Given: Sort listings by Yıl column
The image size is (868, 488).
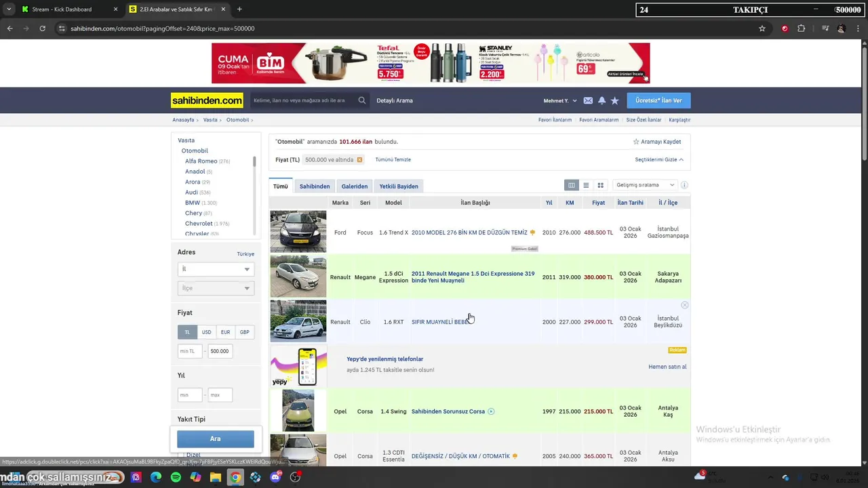Looking at the screenshot, I should click(549, 203).
